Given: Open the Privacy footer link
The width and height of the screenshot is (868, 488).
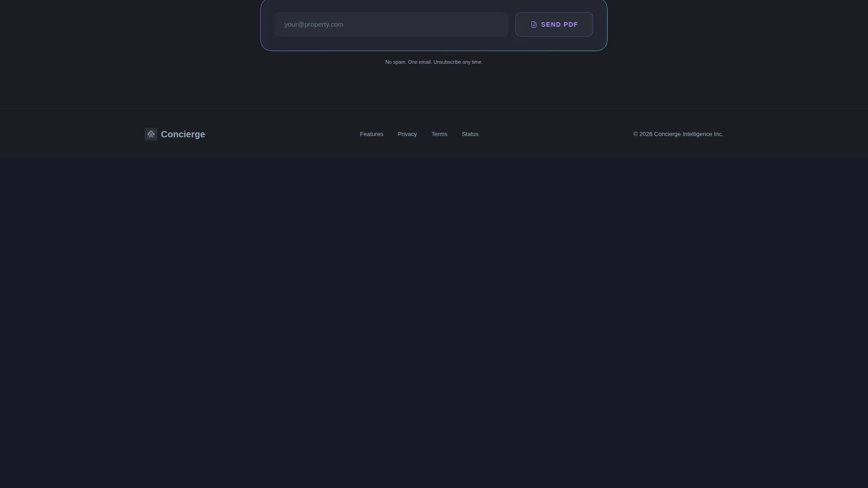Looking at the screenshot, I should click(x=407, y=134).
